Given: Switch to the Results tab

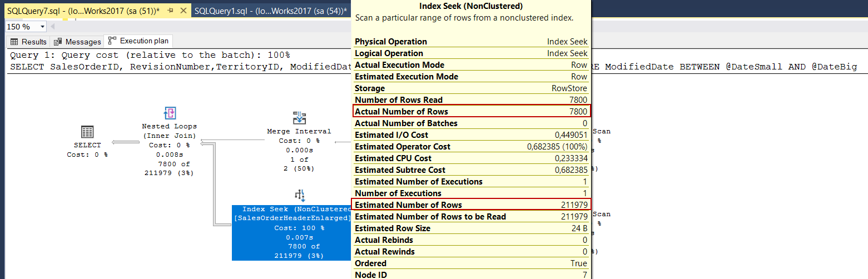Looking at the screenshot, I should coord(28,42).
